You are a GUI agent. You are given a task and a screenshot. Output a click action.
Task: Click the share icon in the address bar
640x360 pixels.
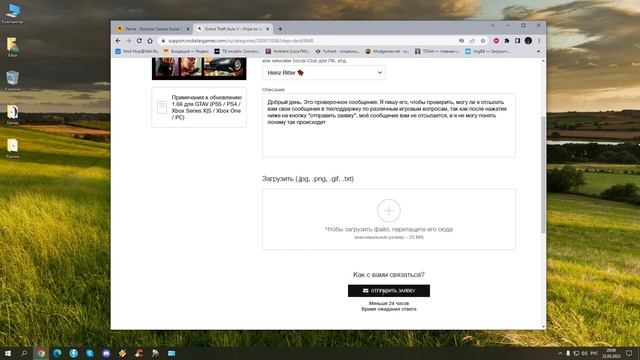[x=472, y=41]
